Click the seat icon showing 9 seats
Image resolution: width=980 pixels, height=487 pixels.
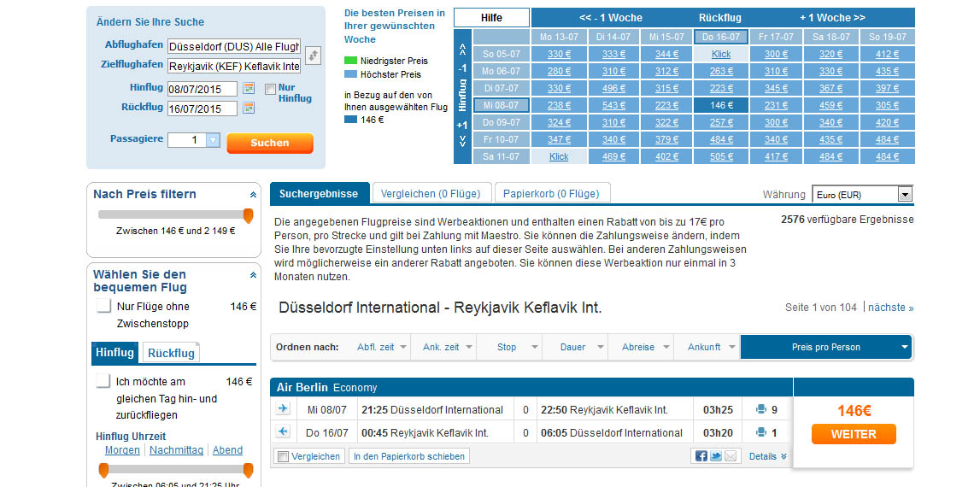click(760, 409)
